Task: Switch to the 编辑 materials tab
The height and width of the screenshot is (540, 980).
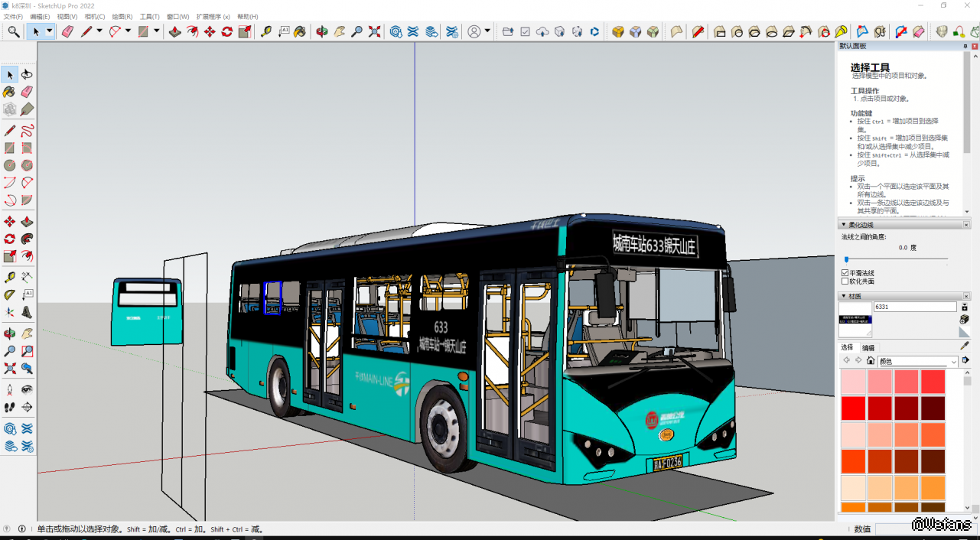Action: point(868,348)
